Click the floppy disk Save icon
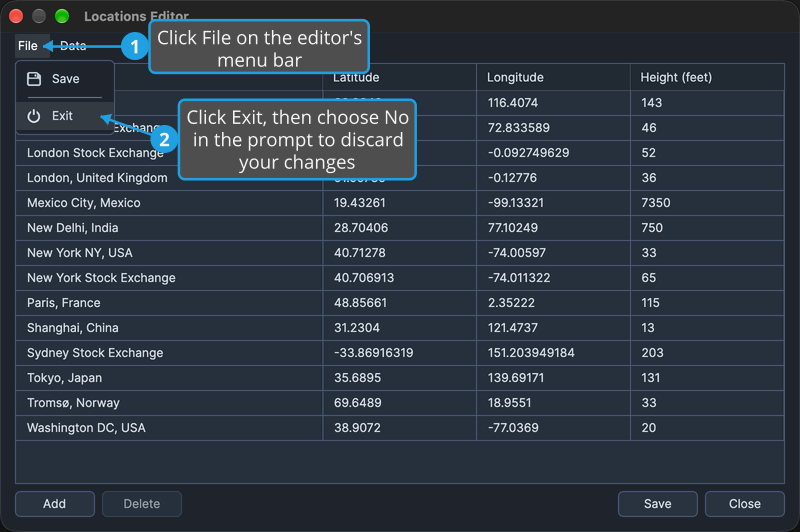The height and width of the screenshot is (532, 800). coord(34,79)
